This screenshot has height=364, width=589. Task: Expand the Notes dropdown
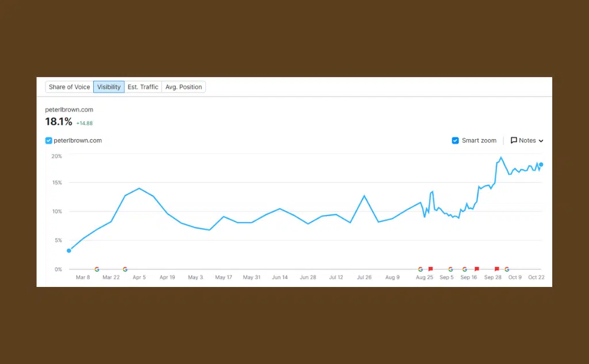tap(527, 140)
